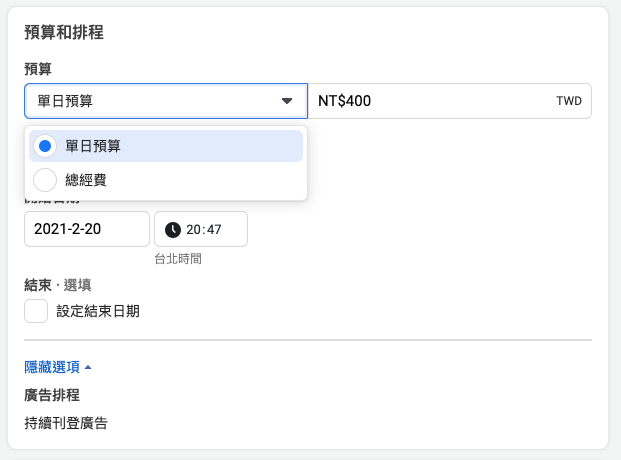Select the 總經費 radio button
The height and width of the screenshot is (460, 621).
(45, 180)
